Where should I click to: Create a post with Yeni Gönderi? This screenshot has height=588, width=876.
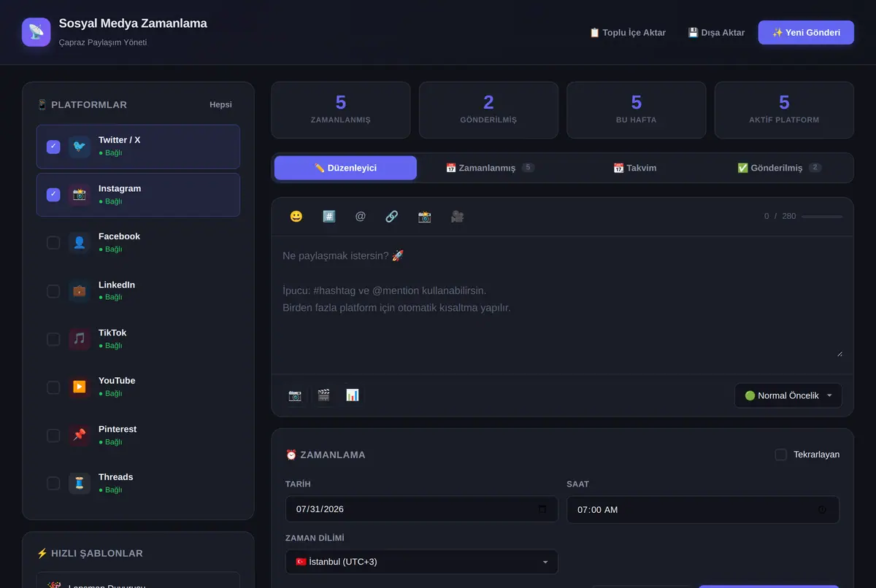(x=806, y=32)
